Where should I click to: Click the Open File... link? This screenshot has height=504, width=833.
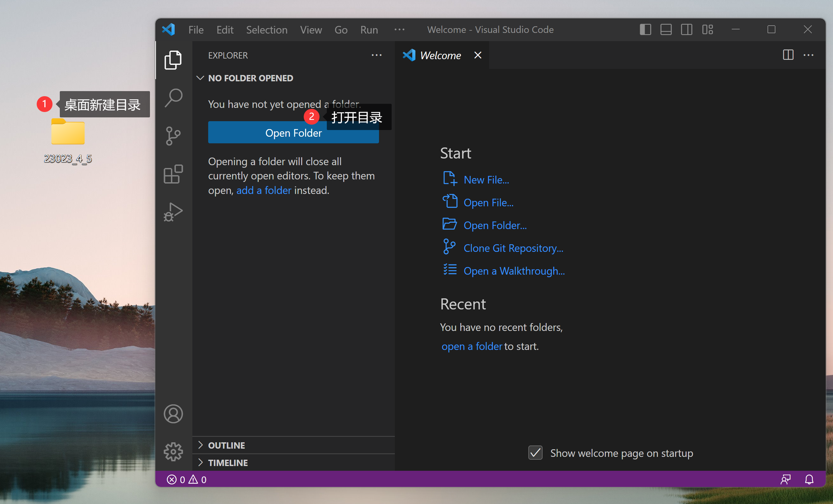(488, 202)
